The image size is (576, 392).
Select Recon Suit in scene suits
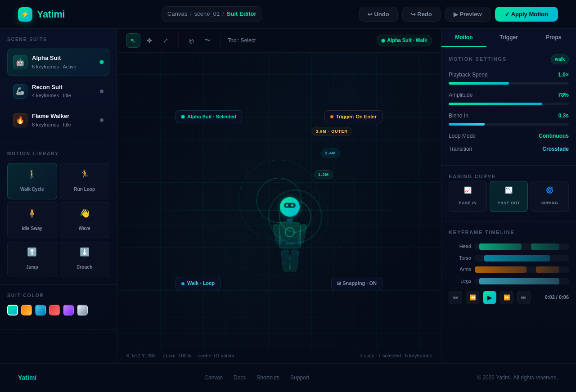point(58,91)
